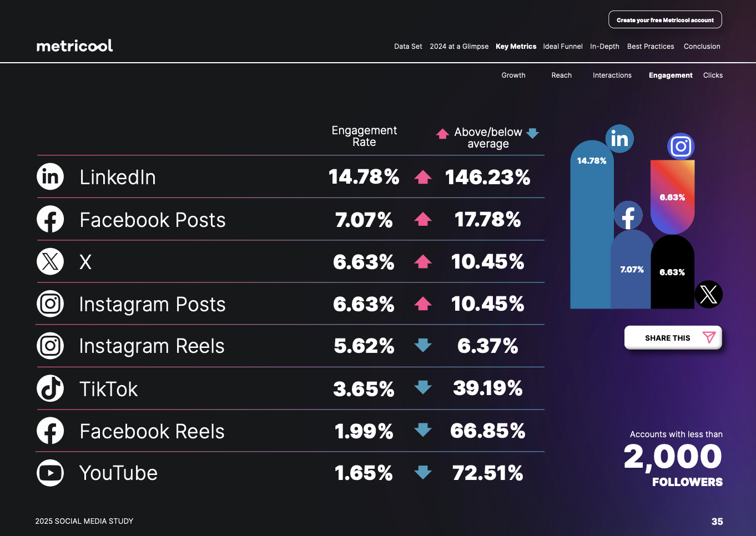Go to the Best Practices section
Viewport: 756px width, 536px height.
(651, 47)
